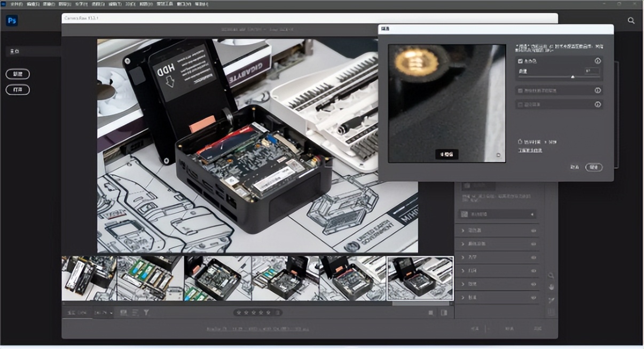This screenshot has height=349, width=644.
Task: Pick the color sampler eyedropper tool
Action: tap(551, 300)
